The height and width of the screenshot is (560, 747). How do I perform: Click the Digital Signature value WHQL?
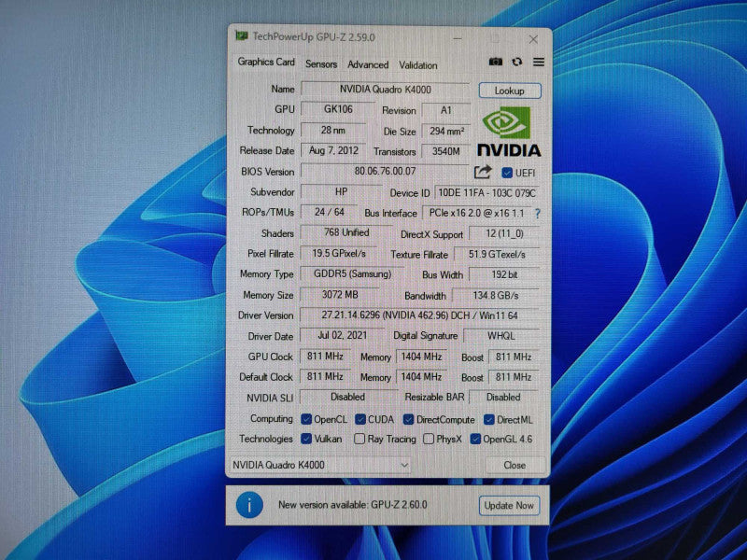tap(501, 336)
